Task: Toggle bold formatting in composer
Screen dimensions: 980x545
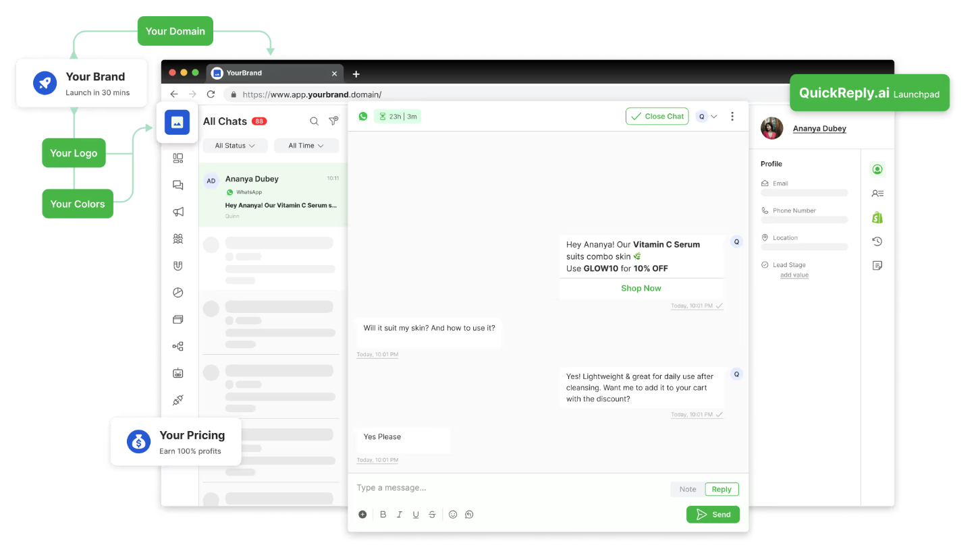Action: point(383,515)
